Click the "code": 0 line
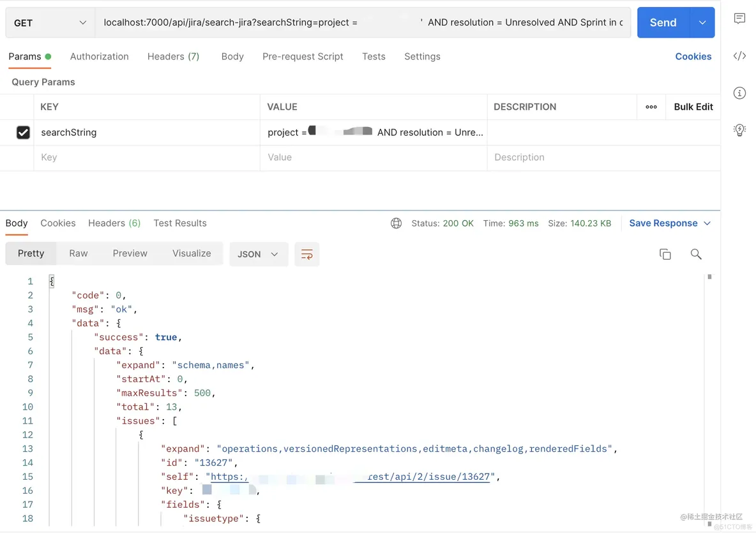Viewport: 756px width, 534px height. [99, 295]
